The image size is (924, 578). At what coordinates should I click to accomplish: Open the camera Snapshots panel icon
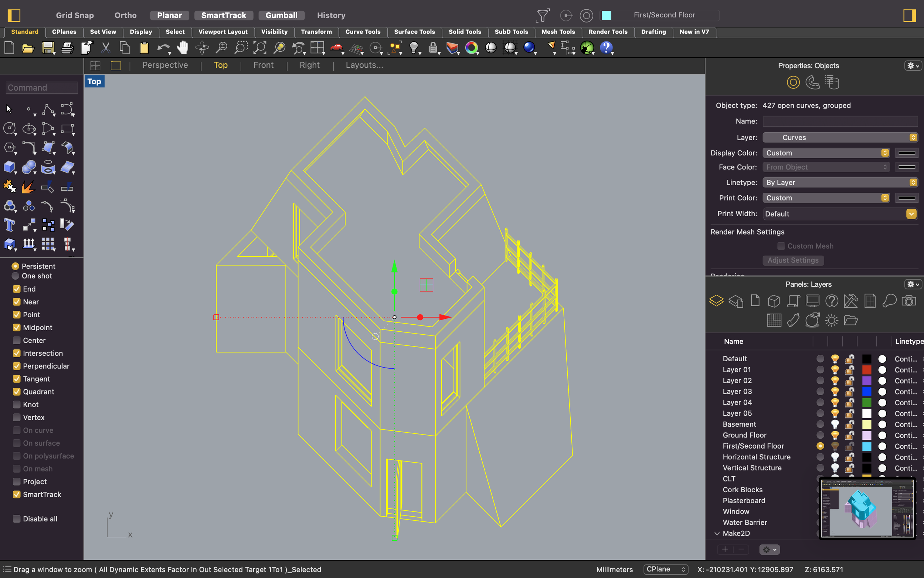point(908,301)
